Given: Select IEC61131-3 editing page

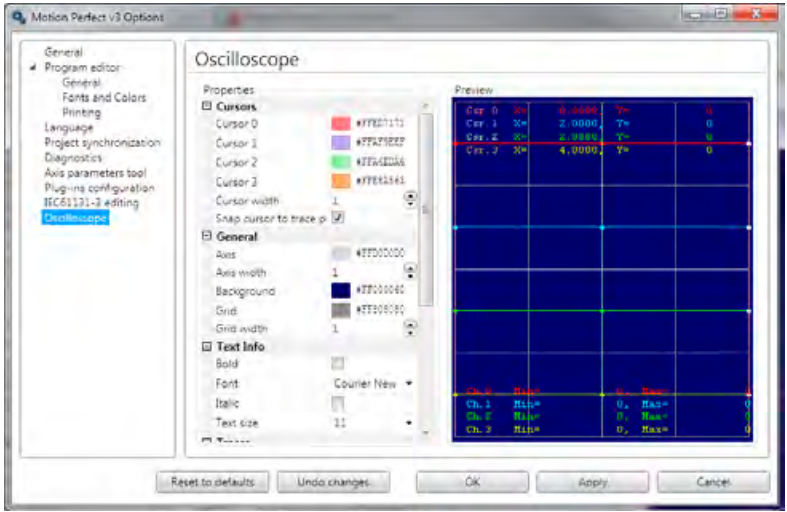Looking at the screenshot, I should (x=91, y=203).
